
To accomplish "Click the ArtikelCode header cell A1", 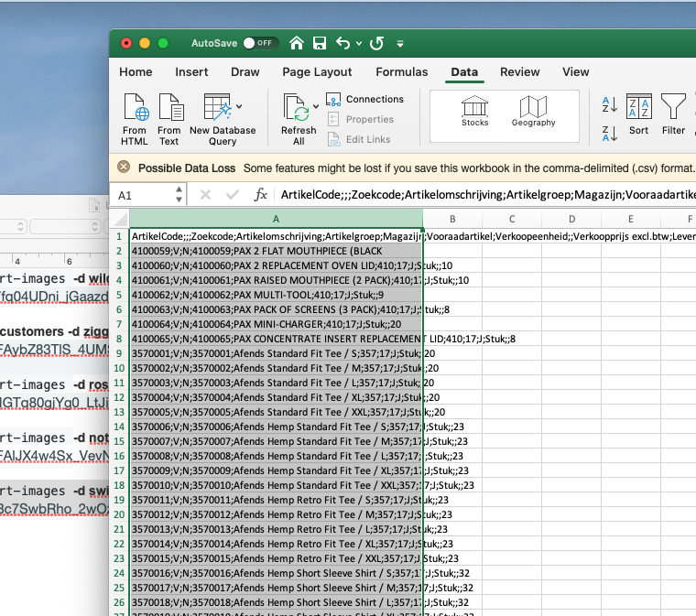I will pos(276,236).
